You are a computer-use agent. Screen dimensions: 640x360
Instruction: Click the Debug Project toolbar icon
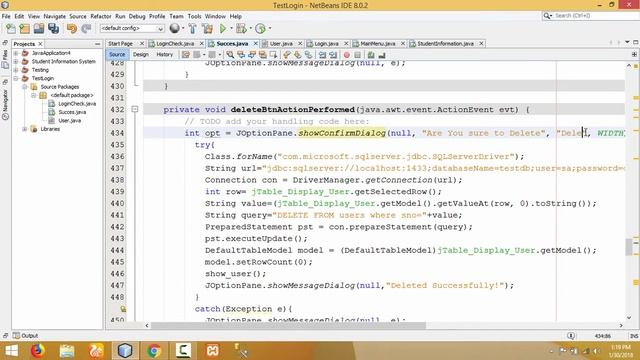tap(241, 29)
